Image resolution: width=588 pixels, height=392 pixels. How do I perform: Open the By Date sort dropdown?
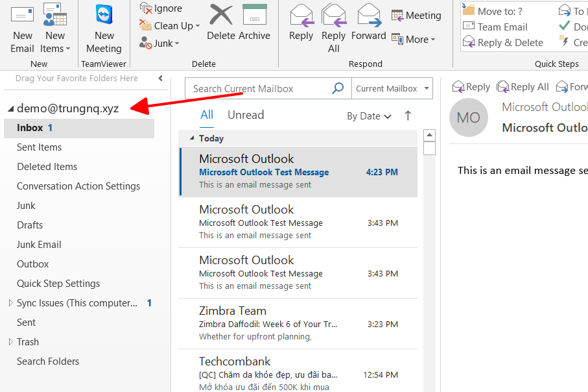(369, 116)
